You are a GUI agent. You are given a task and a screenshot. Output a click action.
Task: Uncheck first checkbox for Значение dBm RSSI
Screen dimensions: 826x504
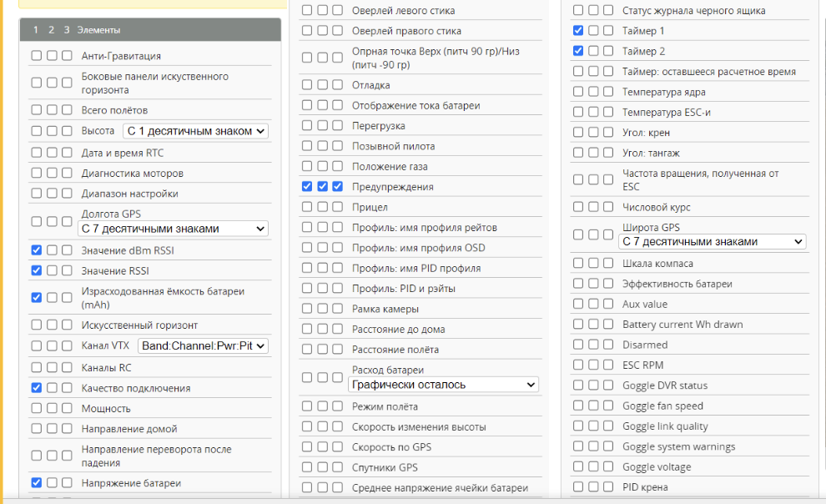click(x=37, y=250)
